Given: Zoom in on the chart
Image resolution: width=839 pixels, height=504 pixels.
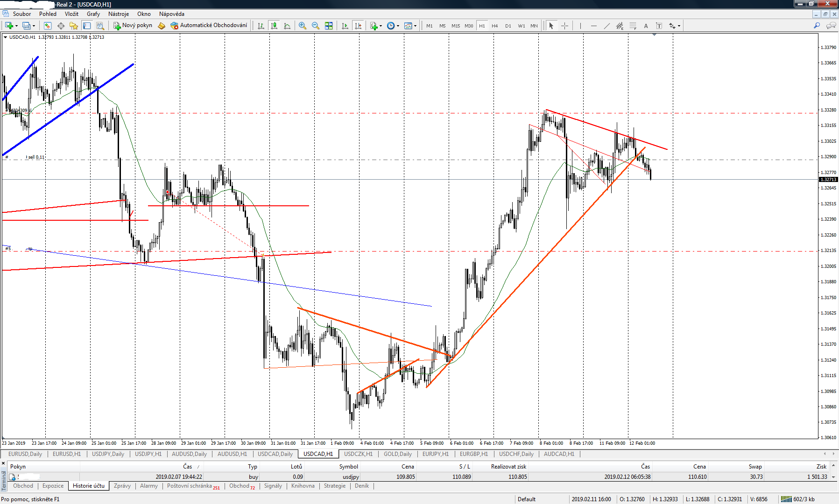Looking at the screenshot, I should pyautogui.click(x=303, y=26).
